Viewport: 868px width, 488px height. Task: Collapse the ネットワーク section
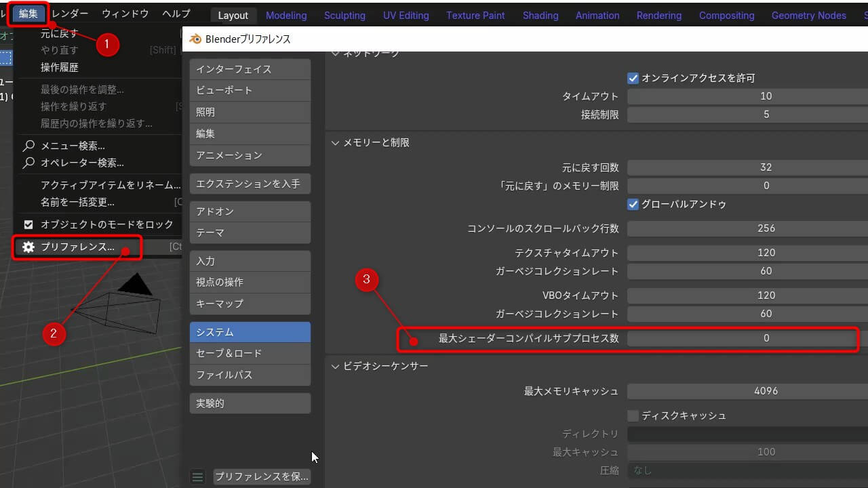pos(335,52)
